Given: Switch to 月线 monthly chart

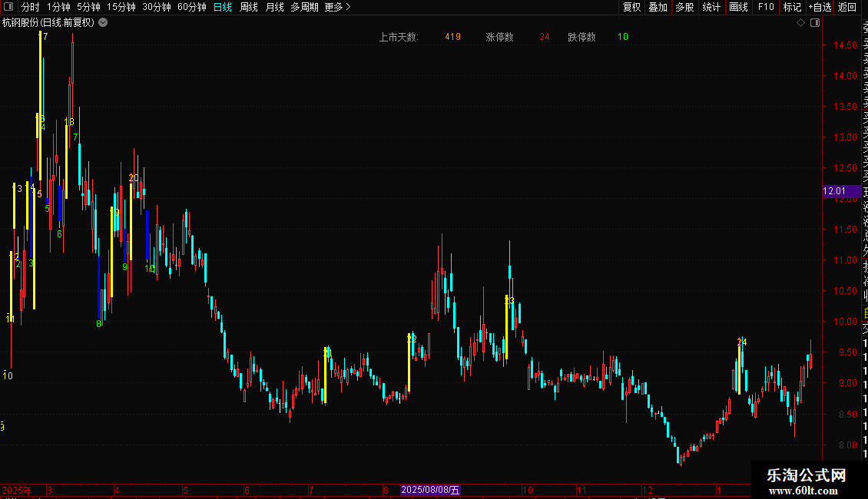Looking at the screenshot, I should (274, 7).
